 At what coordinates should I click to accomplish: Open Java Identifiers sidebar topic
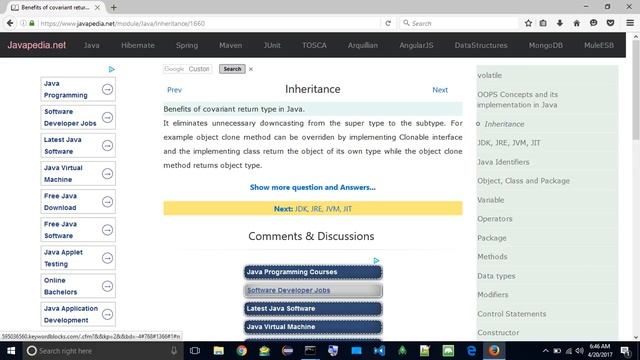[x=503, y=162]
